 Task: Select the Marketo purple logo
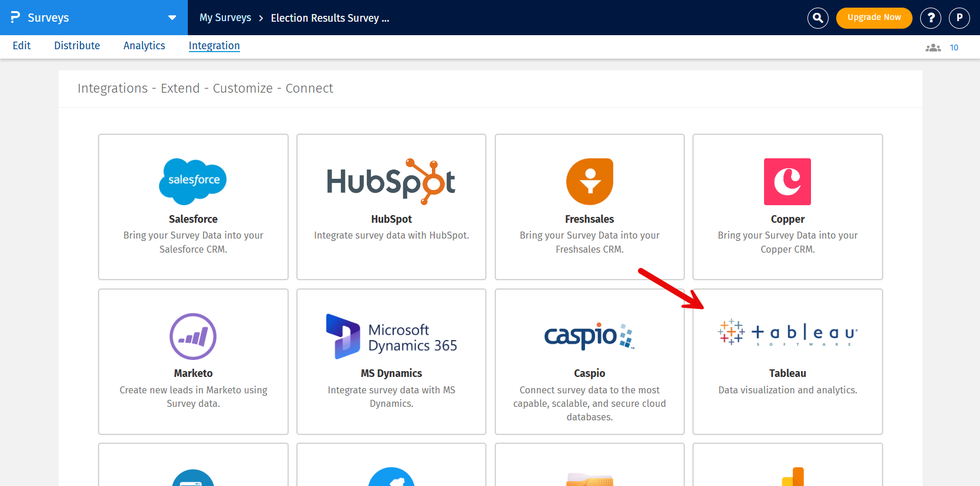(x=193, y=336)
